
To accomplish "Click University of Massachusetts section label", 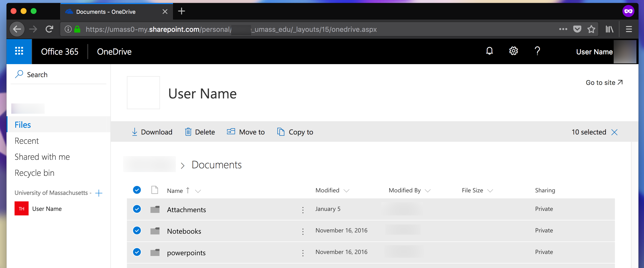I will tap(53, 193).
